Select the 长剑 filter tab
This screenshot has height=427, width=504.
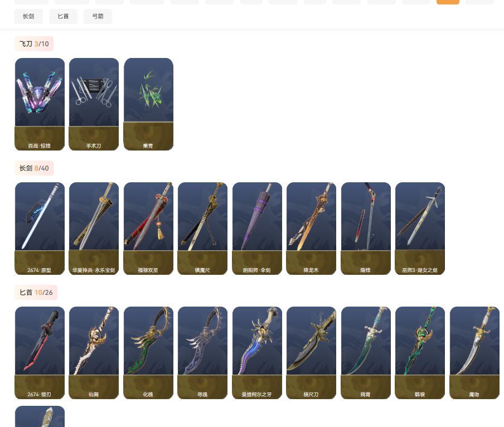(x=28, y=16)
